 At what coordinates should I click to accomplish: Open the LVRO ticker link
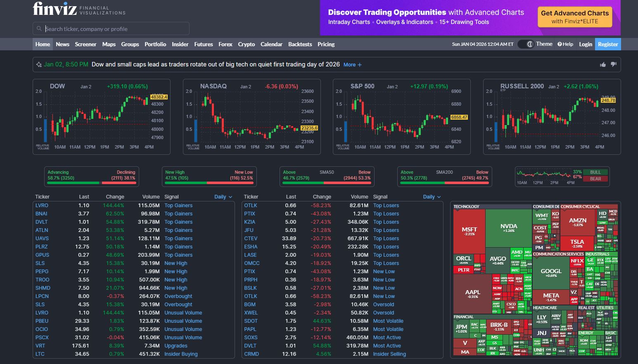[42, 205]
